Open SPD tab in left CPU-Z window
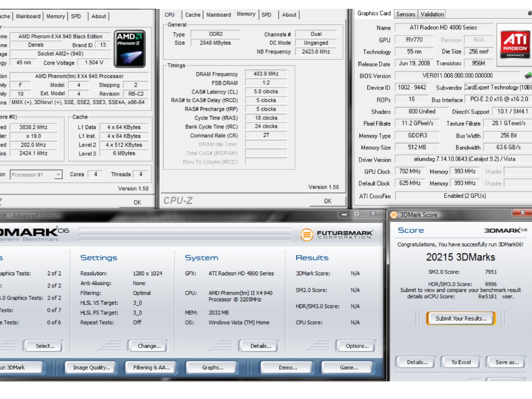The height and width of the screenshot is (399, 532). click(x=76, y=16)
